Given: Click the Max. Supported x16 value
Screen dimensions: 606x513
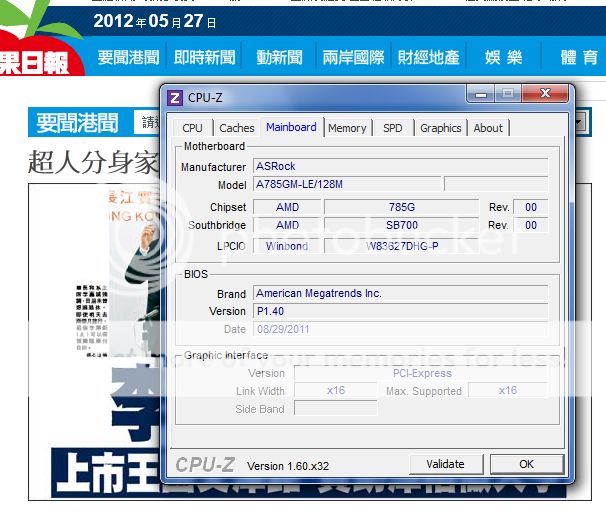Looking at the screenshot, I should pos(508,390).
